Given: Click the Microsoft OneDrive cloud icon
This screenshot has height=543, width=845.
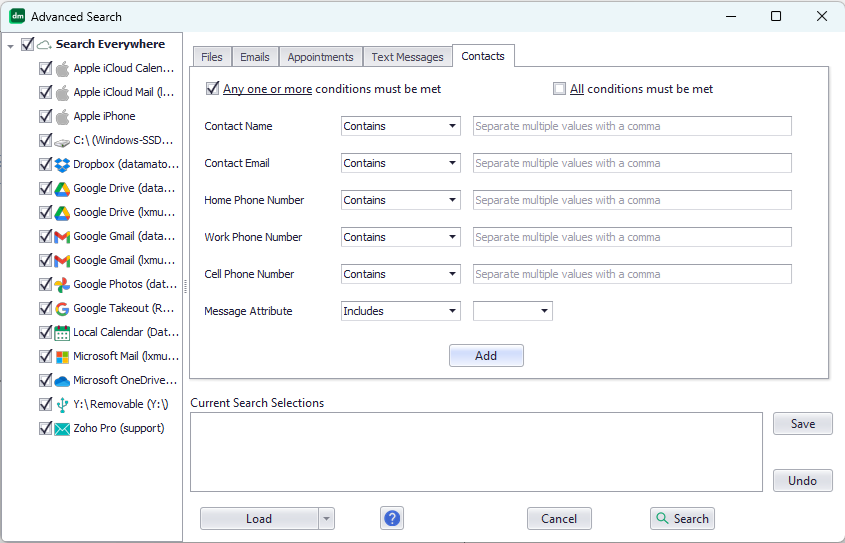Looking at the screenshot, I should click(63, 381).
